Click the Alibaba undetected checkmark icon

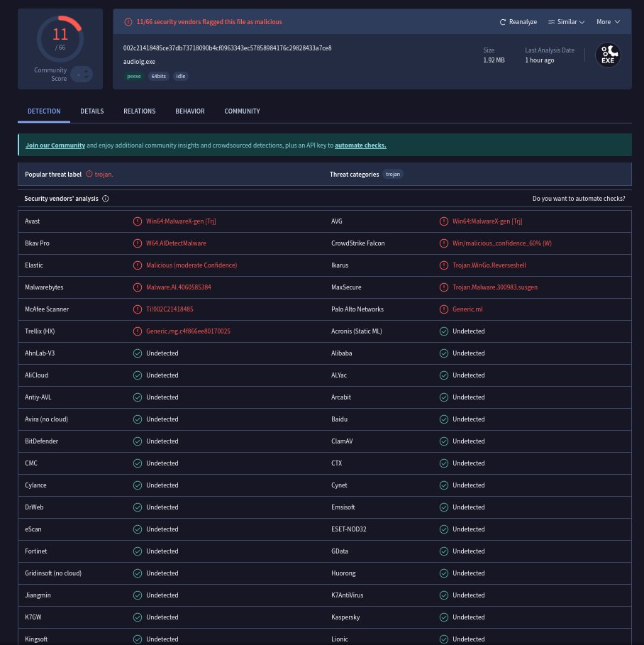click(444, 353)
